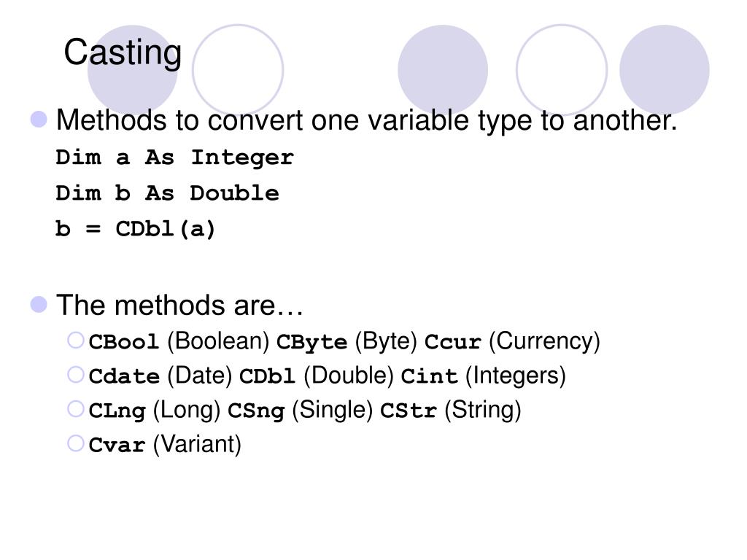This screenshot has height=560, width=747.
Task: Click the 'CStr' method name
Action: [409, 411]
